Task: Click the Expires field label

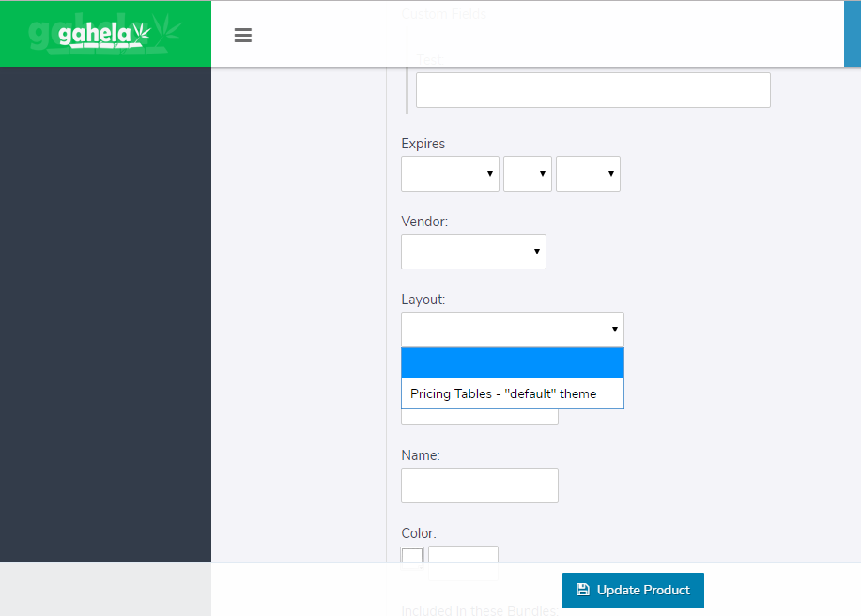Action: click(423, 144)
